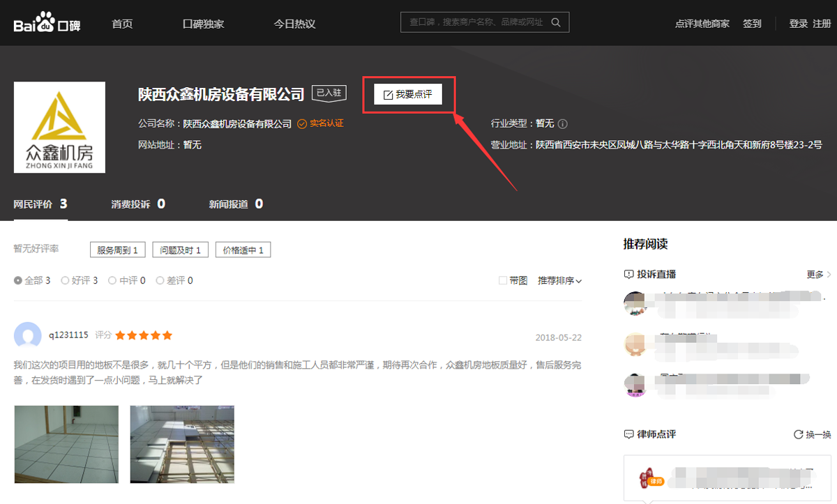The image size is (837, 504).
Task: Enable the 带图 filter checkbox
Action: pyautogui.click(x=502, y=280)
